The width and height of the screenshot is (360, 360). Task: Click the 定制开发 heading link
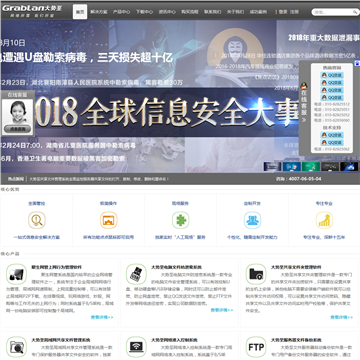click(252, 203)
